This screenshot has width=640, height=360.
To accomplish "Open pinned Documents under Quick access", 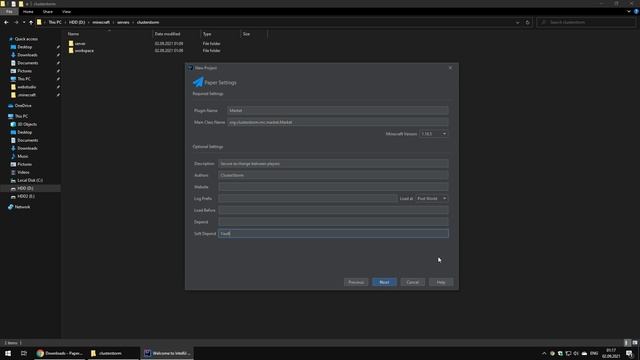I will tap(27, 63).
